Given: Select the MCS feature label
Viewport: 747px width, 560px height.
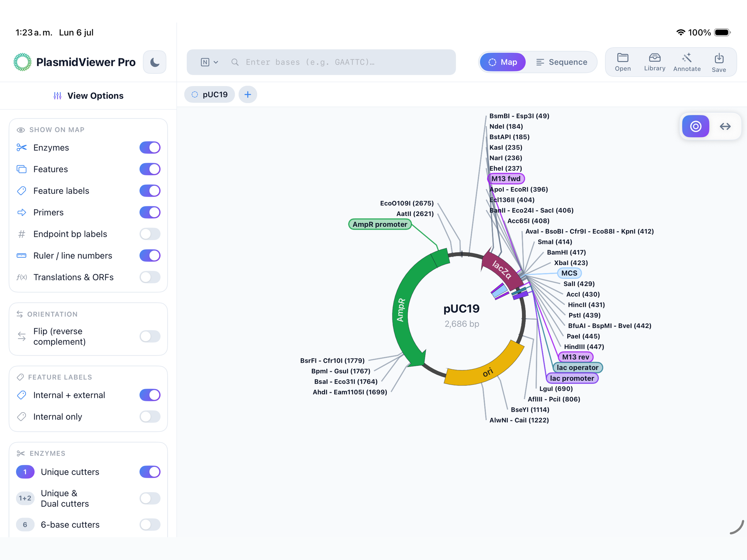Looking at the screenshot, I should click(x=569, y=273).
